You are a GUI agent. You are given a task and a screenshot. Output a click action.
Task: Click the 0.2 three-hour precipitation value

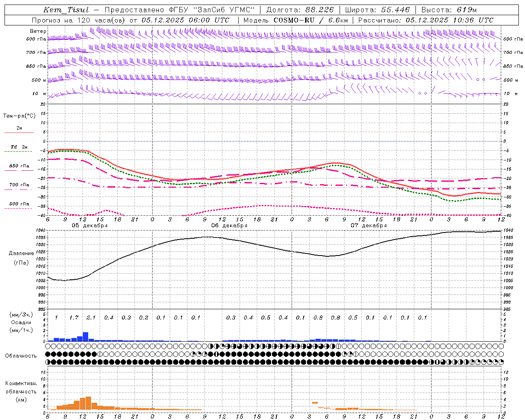coord(144,317)
